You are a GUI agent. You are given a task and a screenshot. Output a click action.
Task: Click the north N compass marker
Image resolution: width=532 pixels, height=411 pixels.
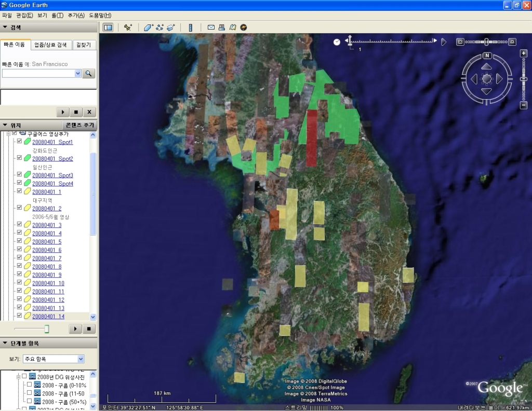click(487, 55)
